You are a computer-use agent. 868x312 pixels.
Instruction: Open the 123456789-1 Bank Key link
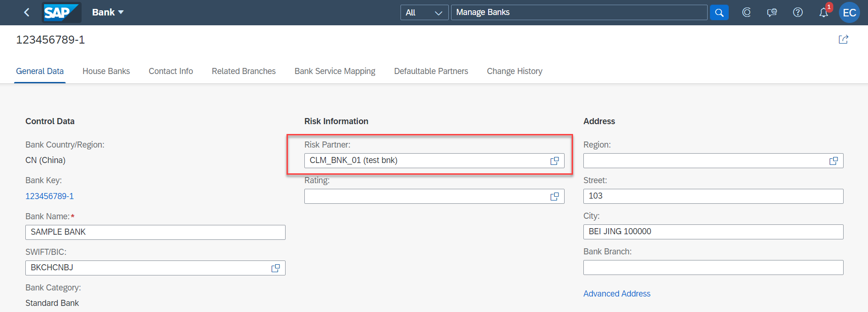(50, 196)
